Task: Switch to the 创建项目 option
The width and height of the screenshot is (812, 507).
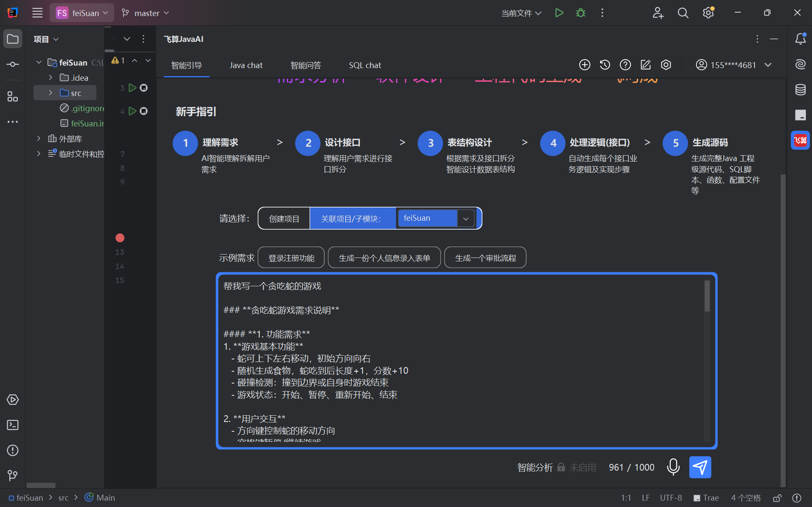Action: (x=284, y=218)
